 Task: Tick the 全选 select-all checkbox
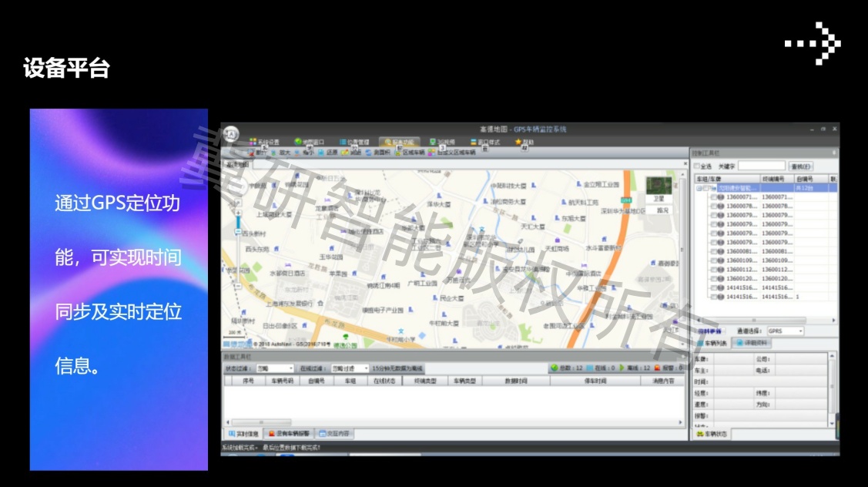tap(698, 166)
